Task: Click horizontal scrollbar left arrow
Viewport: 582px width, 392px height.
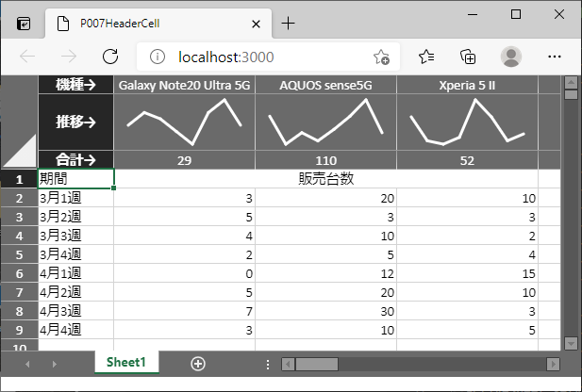Action: click(x=288, y=364)
